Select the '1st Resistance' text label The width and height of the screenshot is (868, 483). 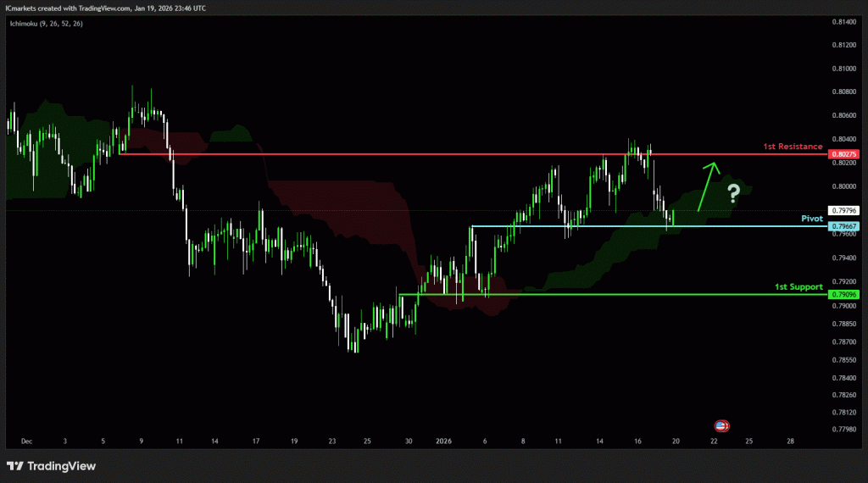coord(793,147)
